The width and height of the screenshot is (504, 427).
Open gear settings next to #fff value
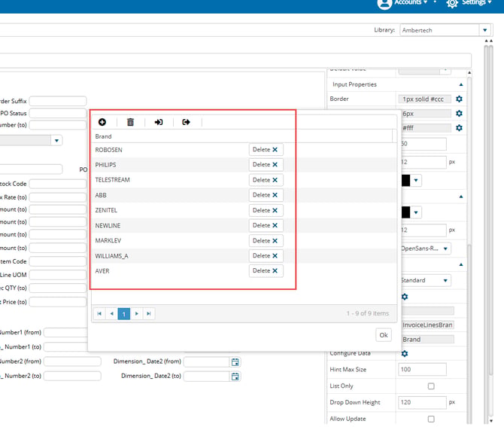point(459,128)
